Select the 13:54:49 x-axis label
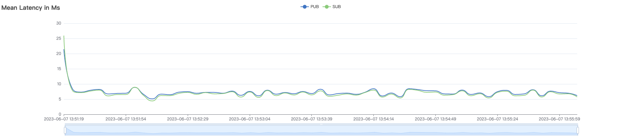 click(x=435, y=119)
